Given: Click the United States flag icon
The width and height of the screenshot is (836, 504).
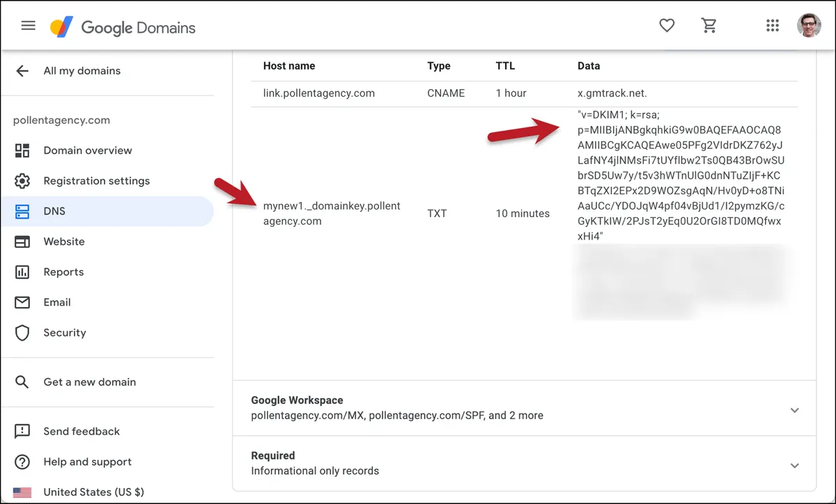Looking at the screenshot, I should (x=22, y=492).
